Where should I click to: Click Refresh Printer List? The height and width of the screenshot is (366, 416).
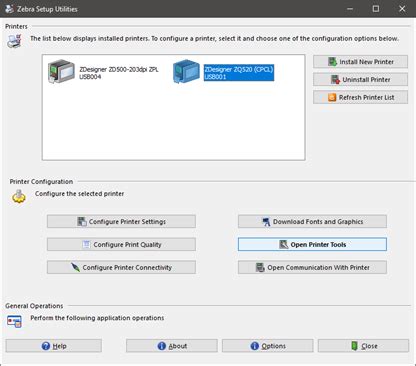tap(360, 97)
